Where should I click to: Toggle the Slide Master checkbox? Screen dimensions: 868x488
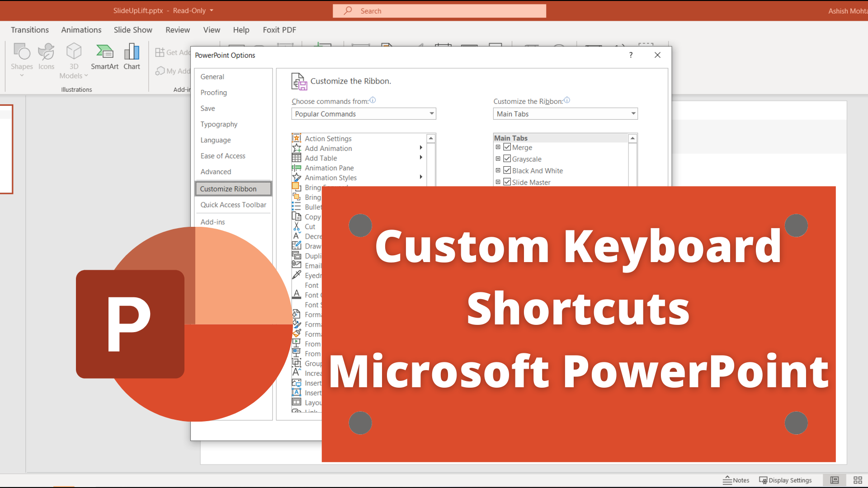(x=507, y=182)
